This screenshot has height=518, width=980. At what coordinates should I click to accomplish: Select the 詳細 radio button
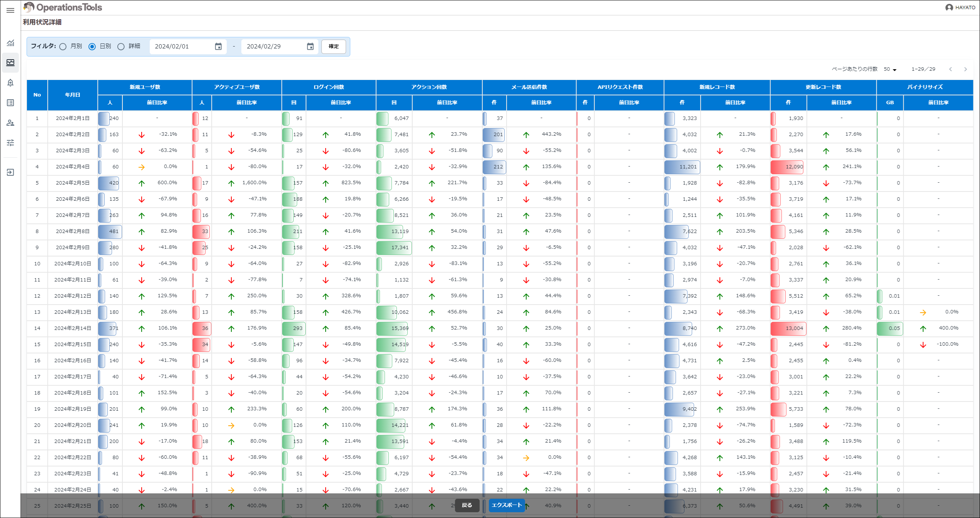pyautogui.click(x=121, y=47)
